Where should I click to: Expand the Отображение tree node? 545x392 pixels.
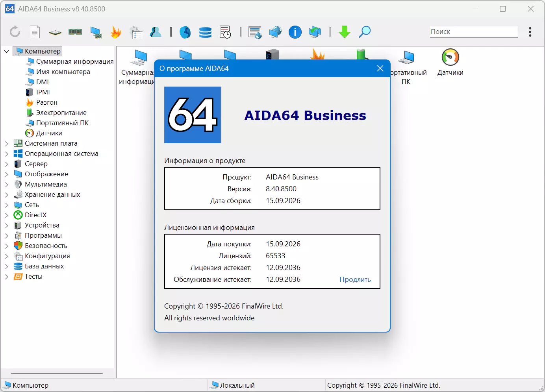point(6,174)
